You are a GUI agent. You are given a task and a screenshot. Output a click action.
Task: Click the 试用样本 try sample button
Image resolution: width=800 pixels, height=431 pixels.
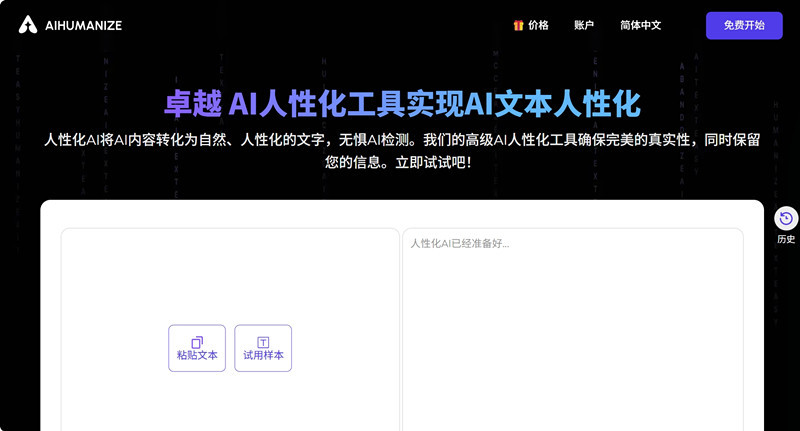263,348
